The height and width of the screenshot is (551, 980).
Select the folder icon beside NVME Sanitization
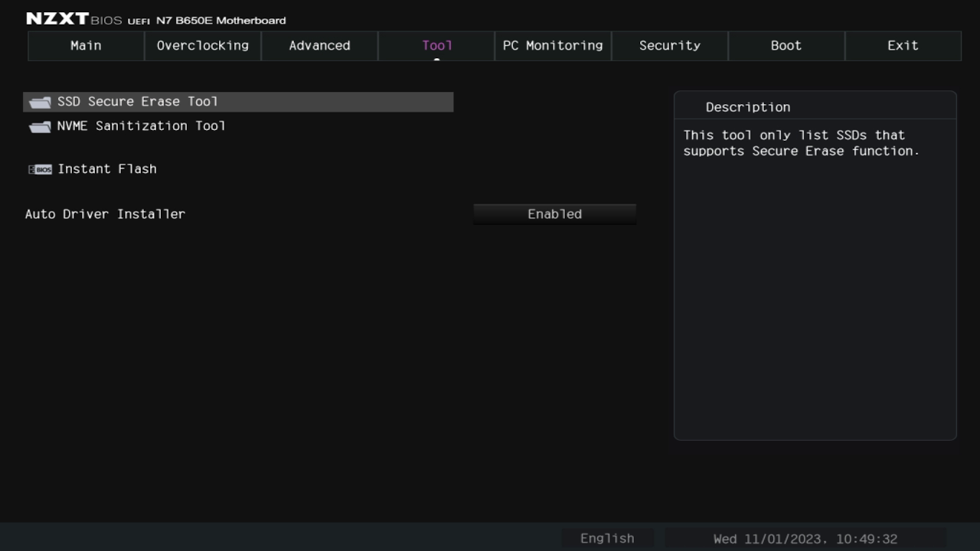tap(39, 126)
